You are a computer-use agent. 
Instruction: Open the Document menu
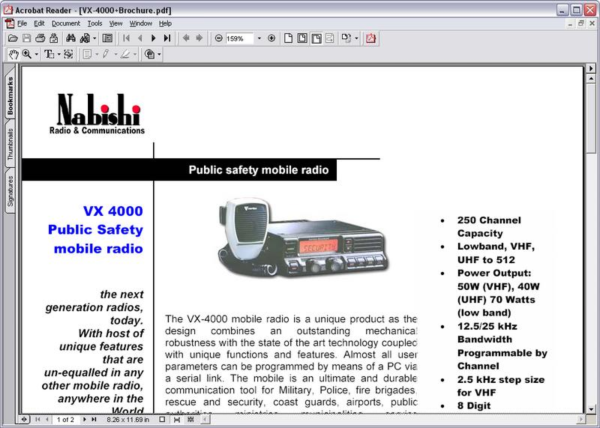[66, 22]
